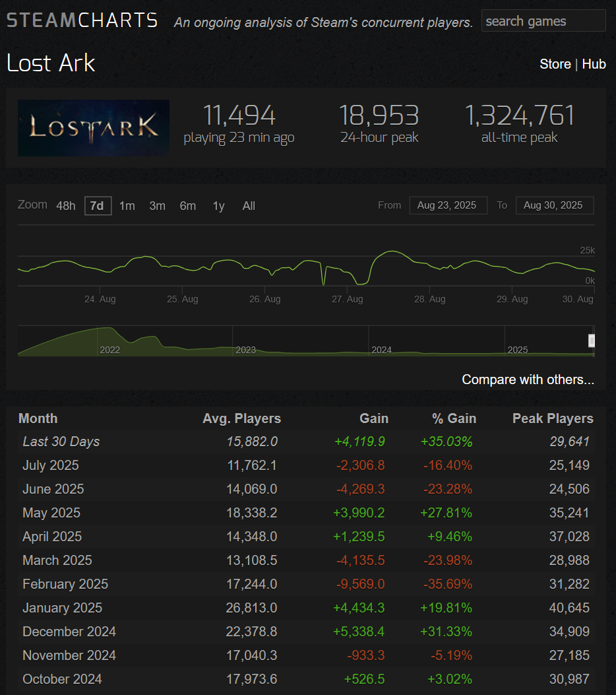The height and width of the screenshot is (695, 616).
Task: Click the 2024 label in navigator
Action: (x=381, y=350)
